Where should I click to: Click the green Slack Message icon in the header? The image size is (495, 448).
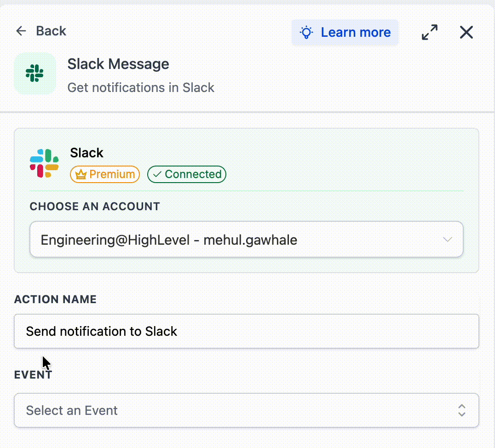tap(35, 73)
